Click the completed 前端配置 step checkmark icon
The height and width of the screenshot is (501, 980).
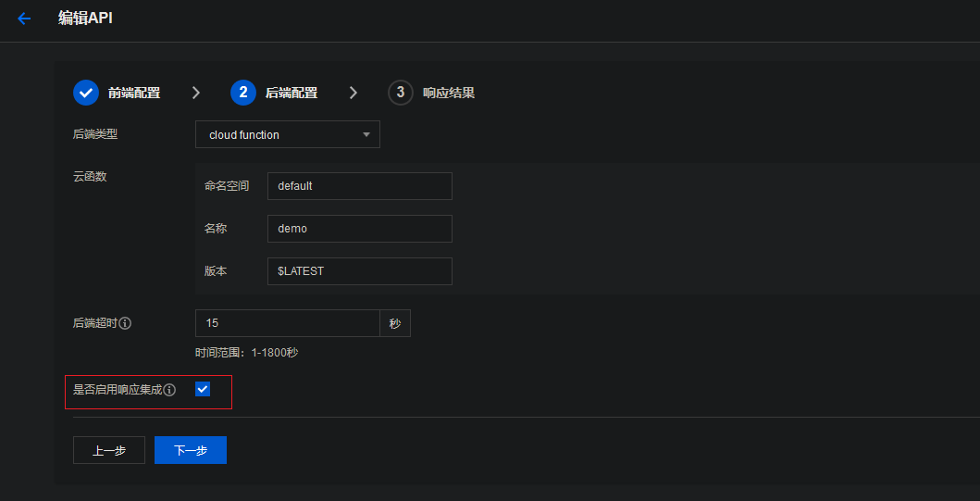(86, 93)
